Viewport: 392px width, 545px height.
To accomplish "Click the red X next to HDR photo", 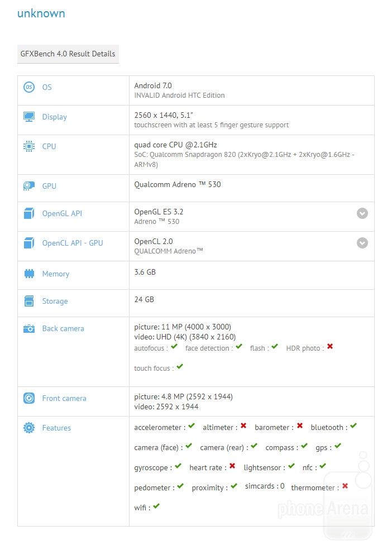I will (330, 346).
